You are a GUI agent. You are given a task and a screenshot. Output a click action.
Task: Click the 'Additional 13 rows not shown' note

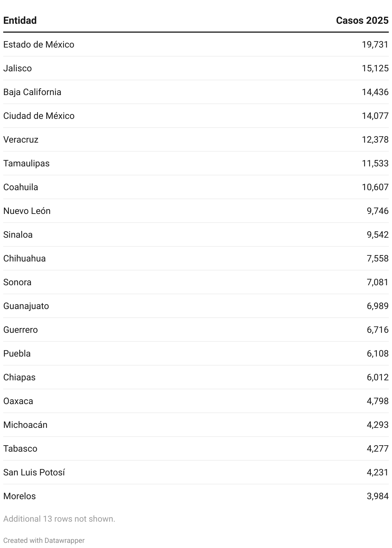point(59,519)
